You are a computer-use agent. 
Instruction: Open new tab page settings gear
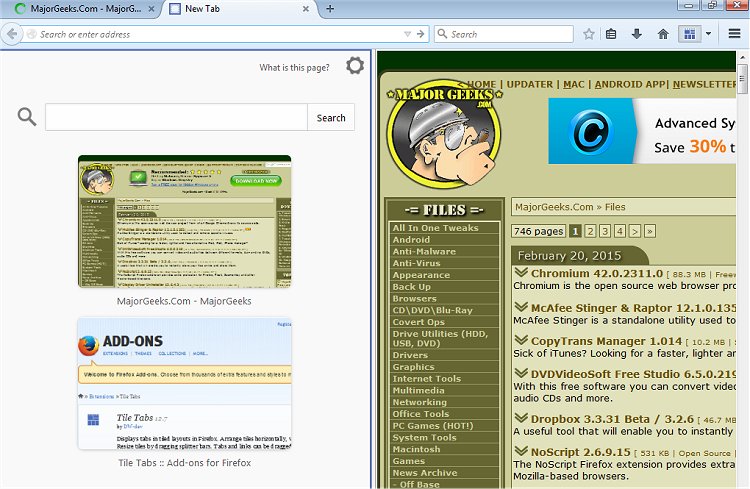355,66
